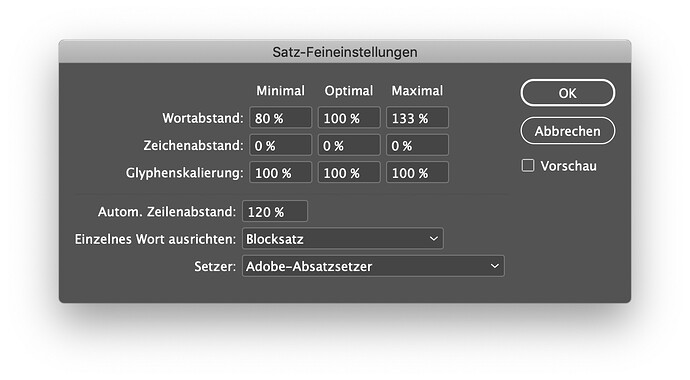
Task: Enable the Vorschau checkbox
Action: point(528,166)
